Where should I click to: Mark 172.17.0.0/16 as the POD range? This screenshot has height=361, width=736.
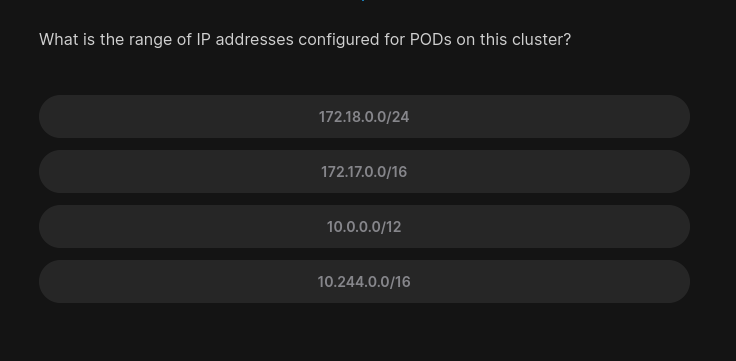coord(364,171)
